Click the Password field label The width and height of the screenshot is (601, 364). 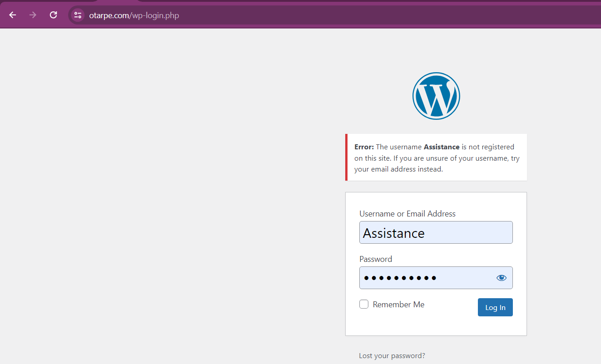pos(376,259)
